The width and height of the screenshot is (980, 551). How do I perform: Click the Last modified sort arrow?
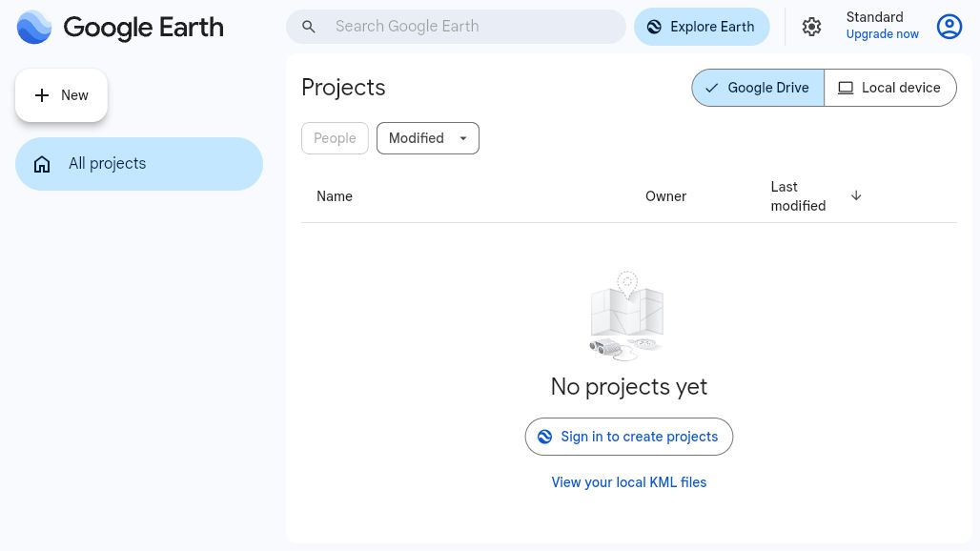[856, 195]
